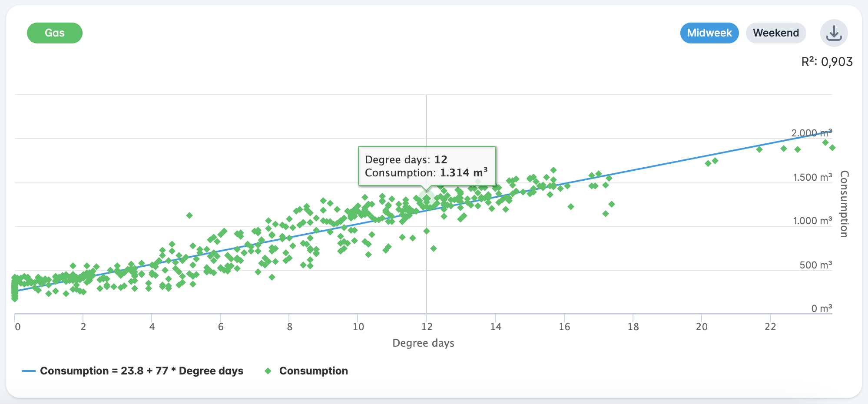Click x-axis tick label 6
The width and height of the screenshot is (868, 404).
point(221,327)
